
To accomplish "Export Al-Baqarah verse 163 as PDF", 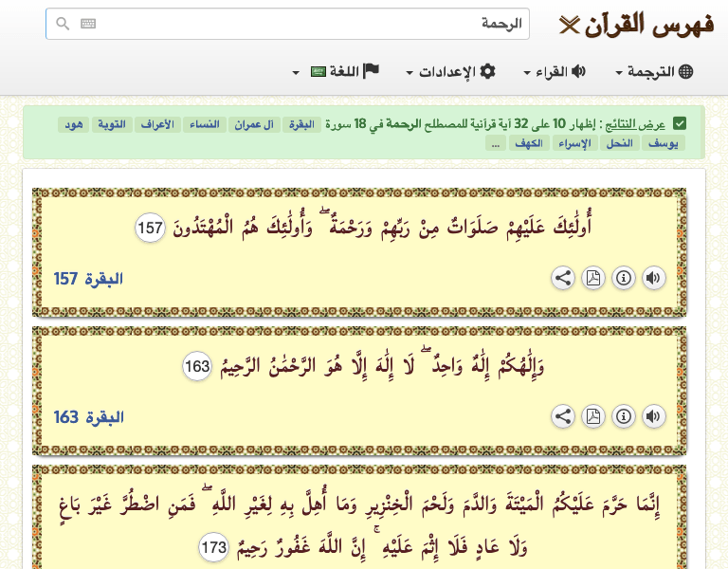I will pos(593,416).
